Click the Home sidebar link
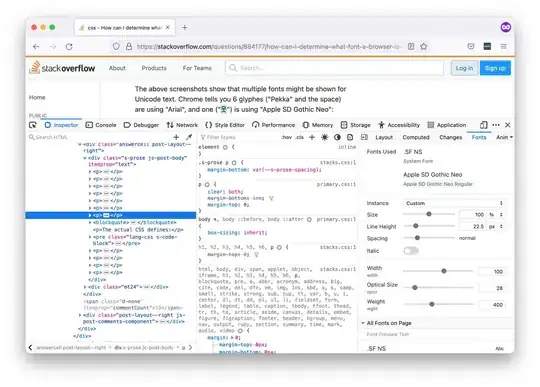The image size is (540, 387). coord(37,97)
